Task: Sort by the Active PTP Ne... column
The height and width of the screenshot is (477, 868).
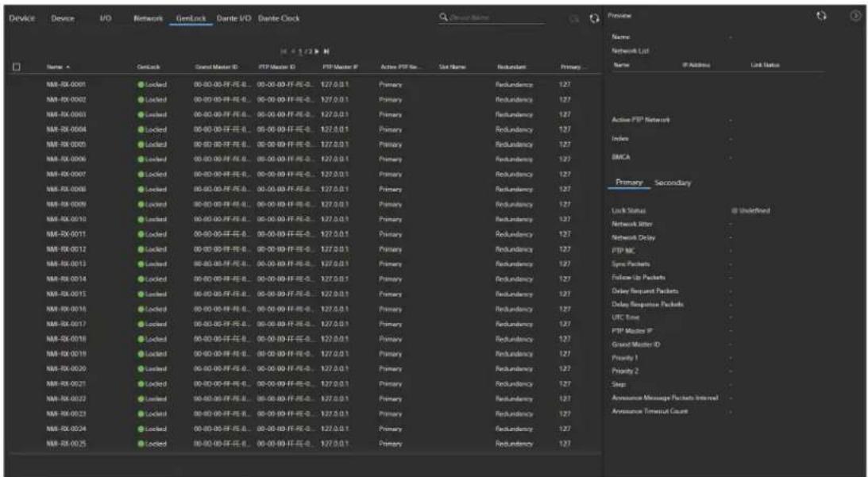Action: 399,67
